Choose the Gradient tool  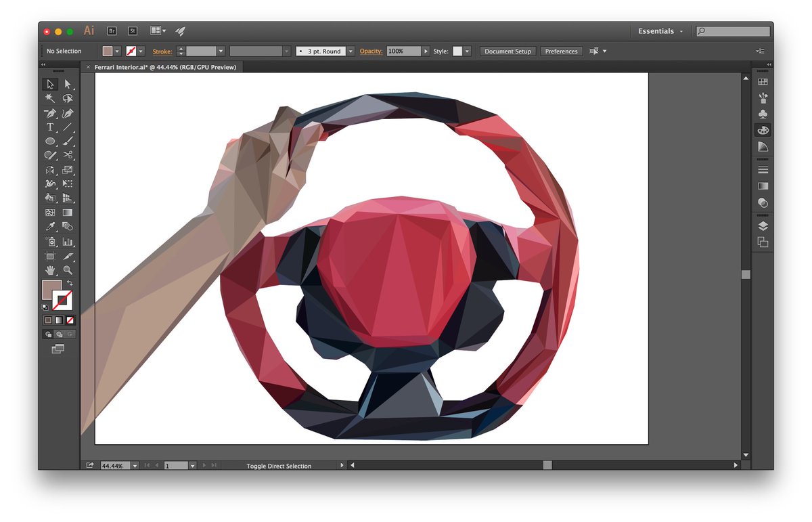pyautogui.click(x=68, y=213)
